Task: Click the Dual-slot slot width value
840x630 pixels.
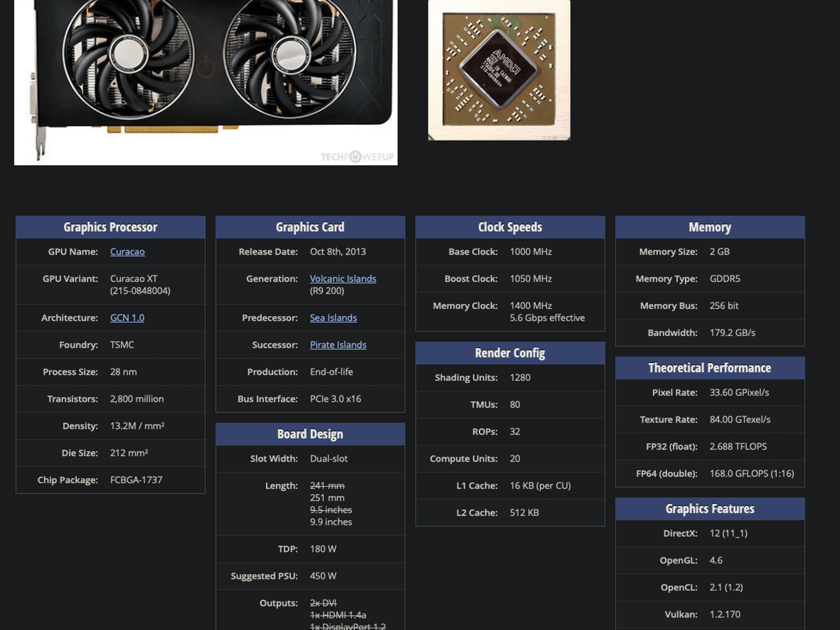Action: tap(329, 459)
